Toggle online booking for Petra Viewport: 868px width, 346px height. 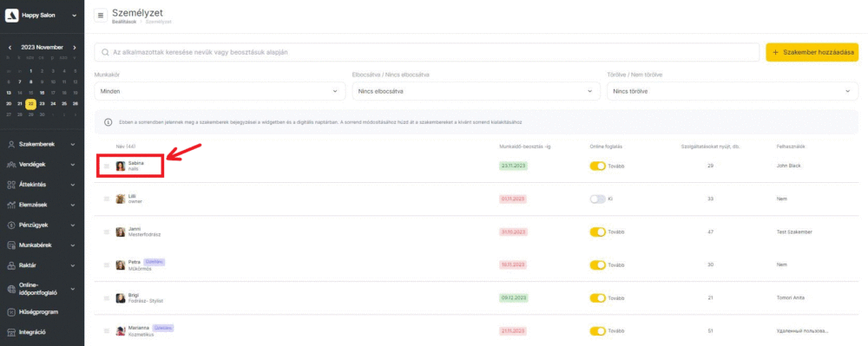click(598, 264)
